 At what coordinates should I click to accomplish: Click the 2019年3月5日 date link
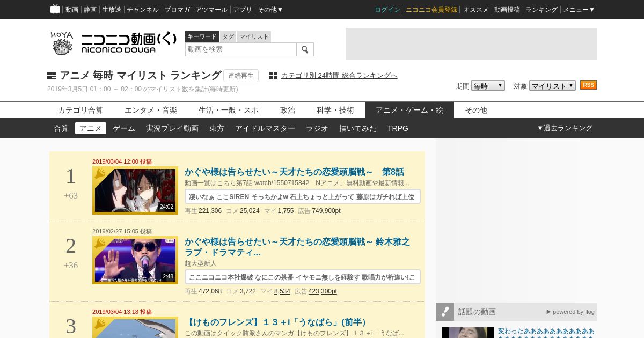(x=68, y=89)
